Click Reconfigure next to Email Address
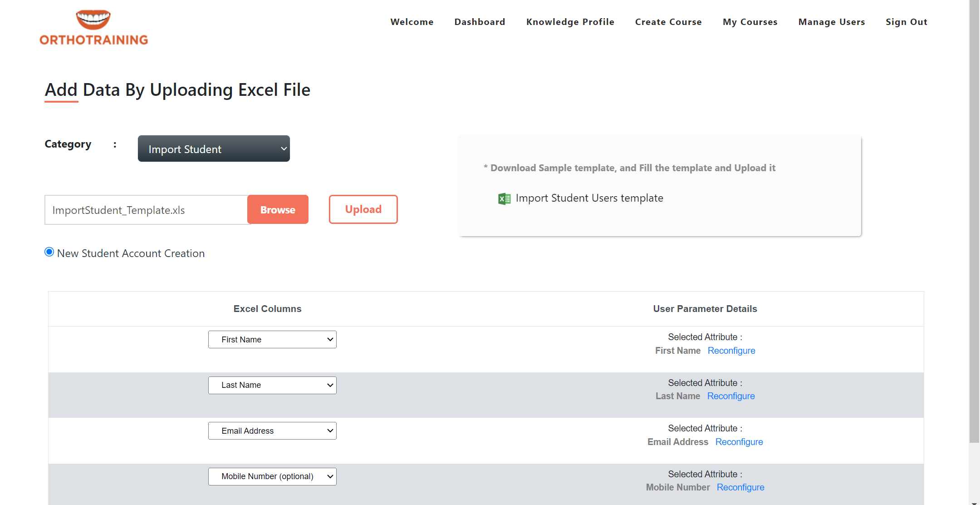980x505 pixels. pos(739,442)
